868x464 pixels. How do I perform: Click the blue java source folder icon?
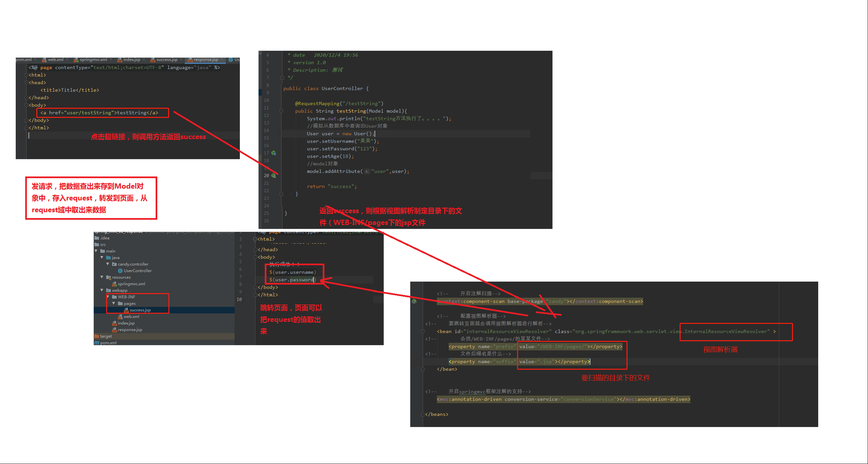pyautogui.click(x=108, y=258)
